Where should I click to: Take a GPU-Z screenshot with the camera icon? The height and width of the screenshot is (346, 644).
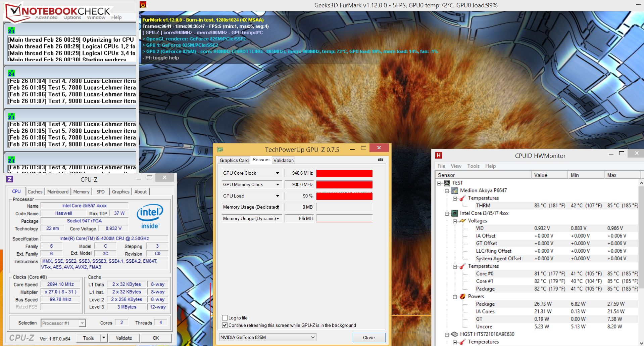point(381,160)
